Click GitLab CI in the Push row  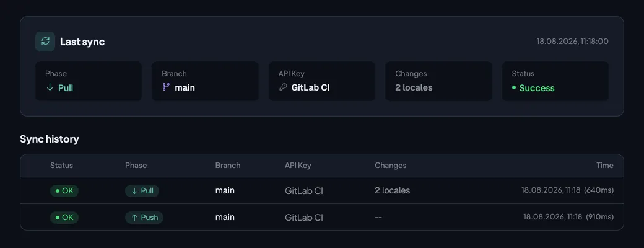tap(304, 218)
